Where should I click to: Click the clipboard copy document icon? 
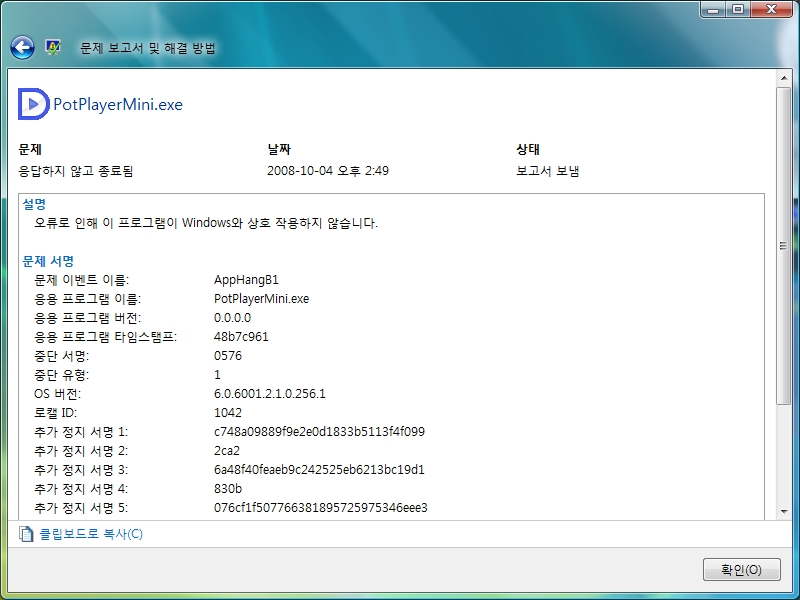(26, 534)
